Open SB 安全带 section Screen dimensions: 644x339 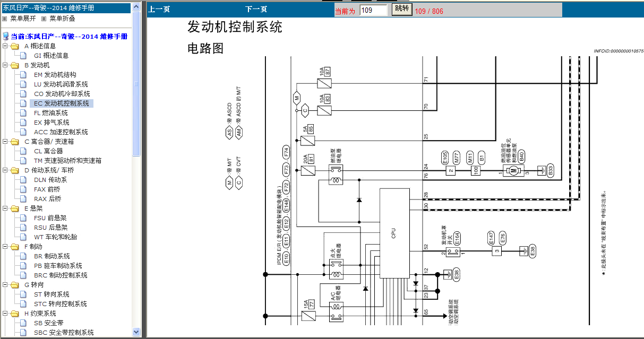point(48,323)
